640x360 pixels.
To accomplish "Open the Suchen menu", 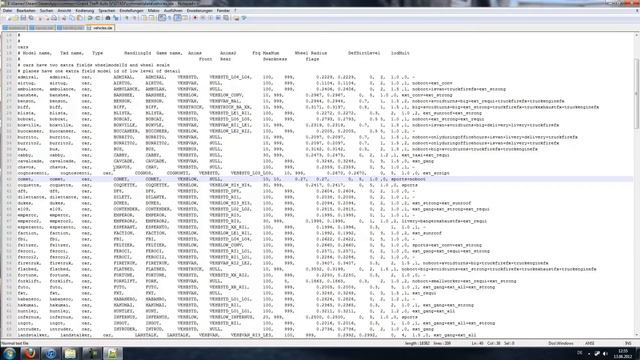I will click(46, 11).
